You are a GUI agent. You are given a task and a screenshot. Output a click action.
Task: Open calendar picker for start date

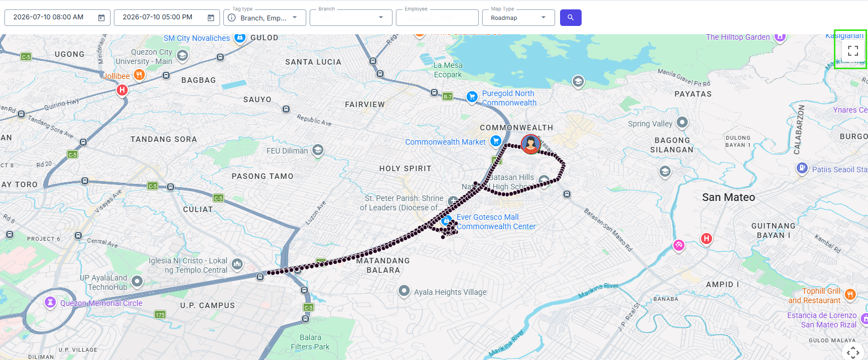pyautogui.click(x=101, y=18)
